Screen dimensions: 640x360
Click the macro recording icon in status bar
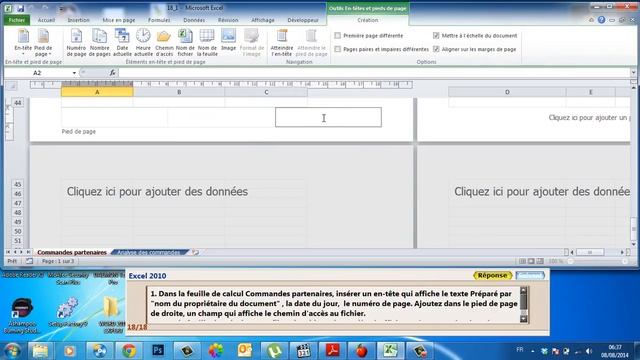[29, 261]
